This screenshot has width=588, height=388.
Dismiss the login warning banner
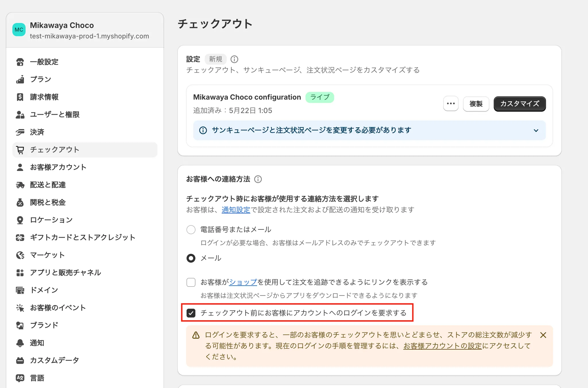543,335
